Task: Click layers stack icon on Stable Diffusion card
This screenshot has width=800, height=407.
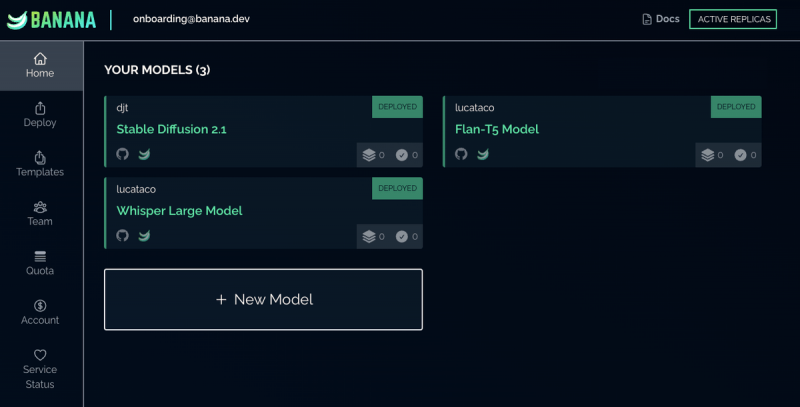Action: pos(369,155)
